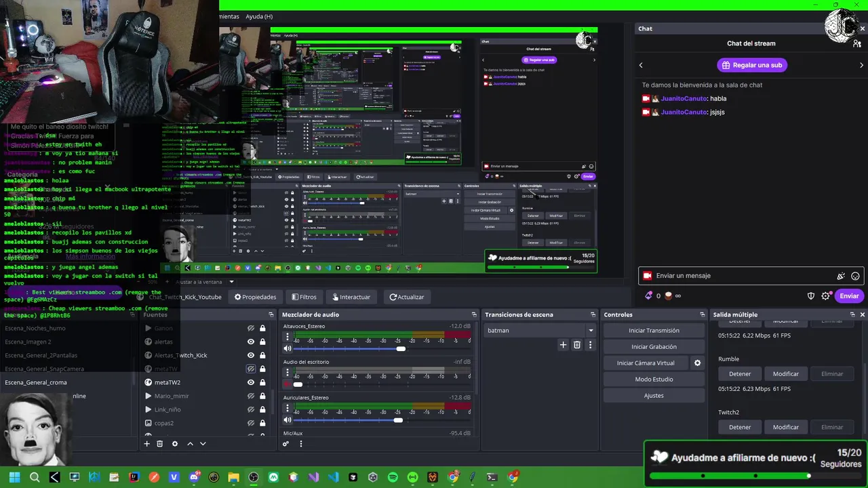The width and height of the screenshot is (868, 488).
Task: Hide the metaTW2 source
Action: coord(251,382)
